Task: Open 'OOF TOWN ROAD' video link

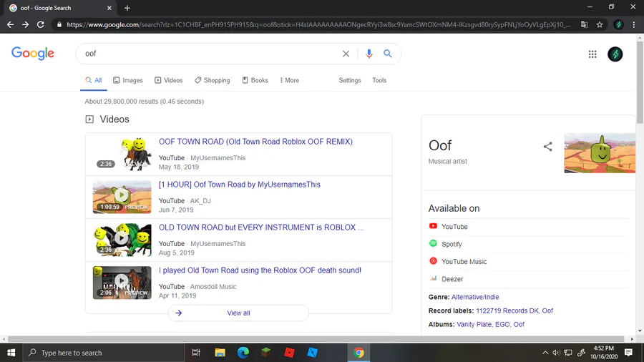Action: click(255, 142)
